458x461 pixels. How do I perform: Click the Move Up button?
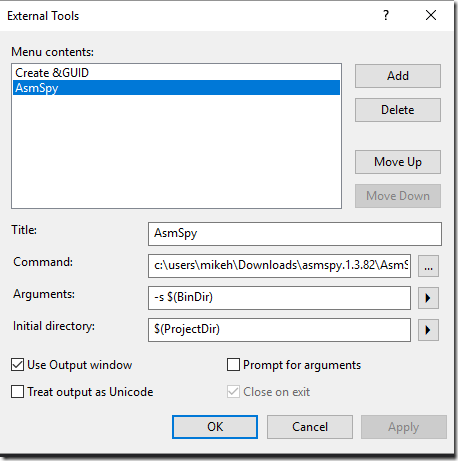click(398, 162)
